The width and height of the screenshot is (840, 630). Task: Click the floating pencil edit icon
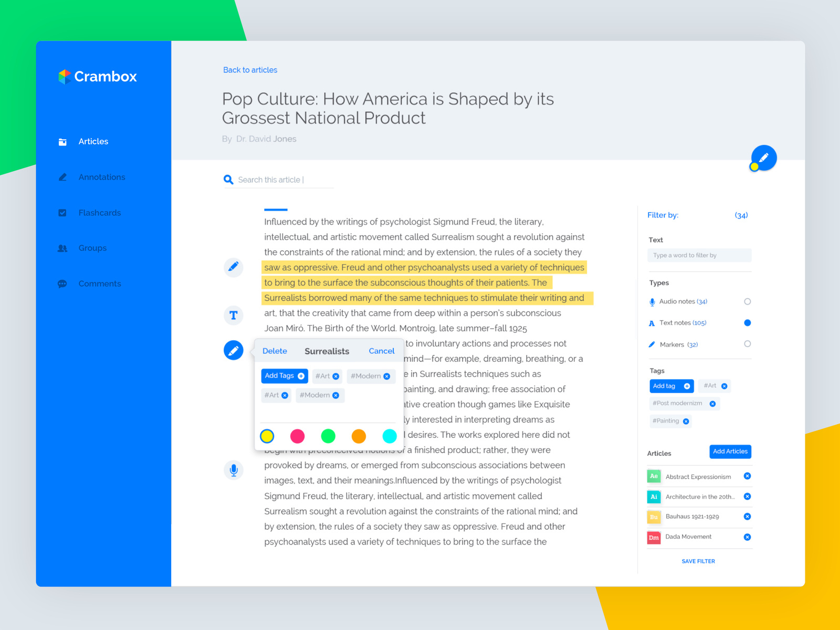coord(764,157)
